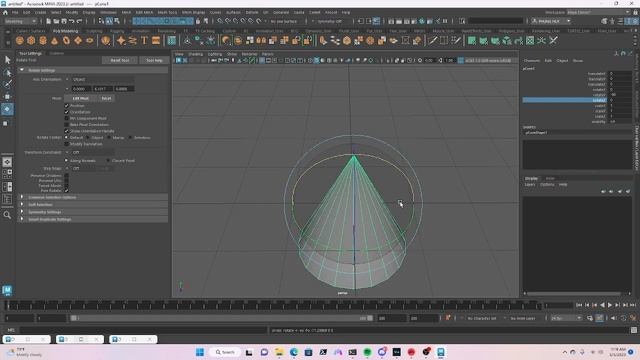Open the Modeling menu set dropdown
The width and height of the screenshot is (640, 360).
click(20, 21)
